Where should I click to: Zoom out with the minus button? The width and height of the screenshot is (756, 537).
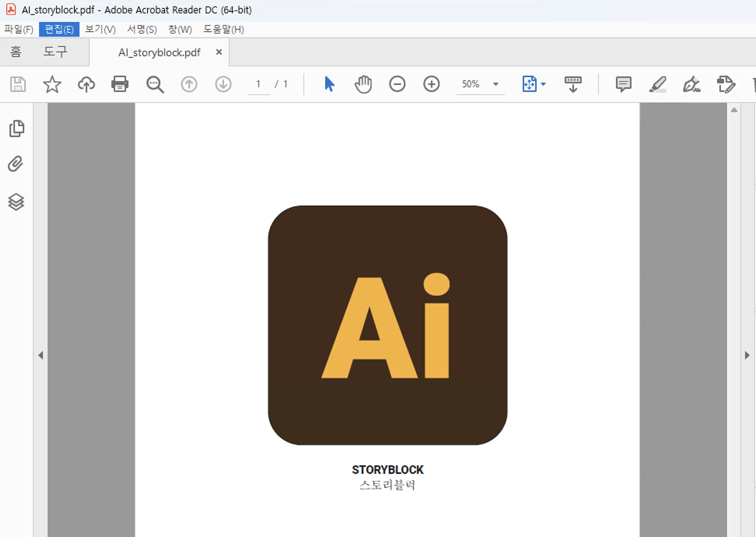pos(397,84)
